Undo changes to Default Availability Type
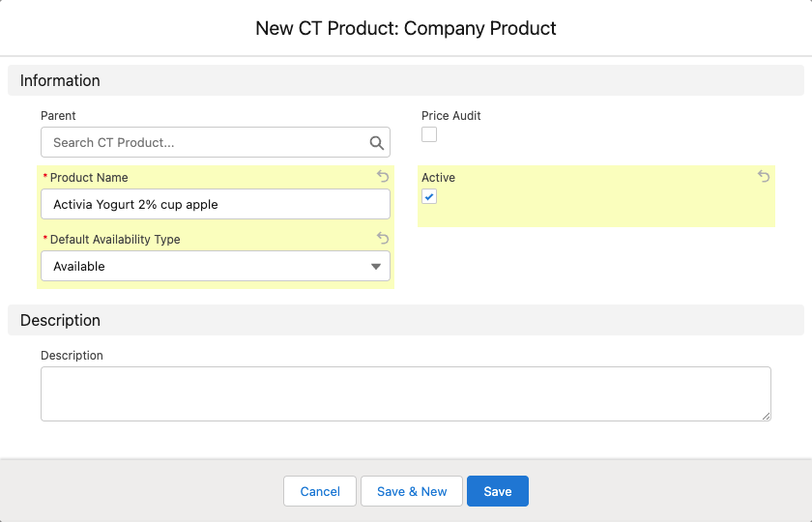812x522 pixels. [x=383, y=238]
